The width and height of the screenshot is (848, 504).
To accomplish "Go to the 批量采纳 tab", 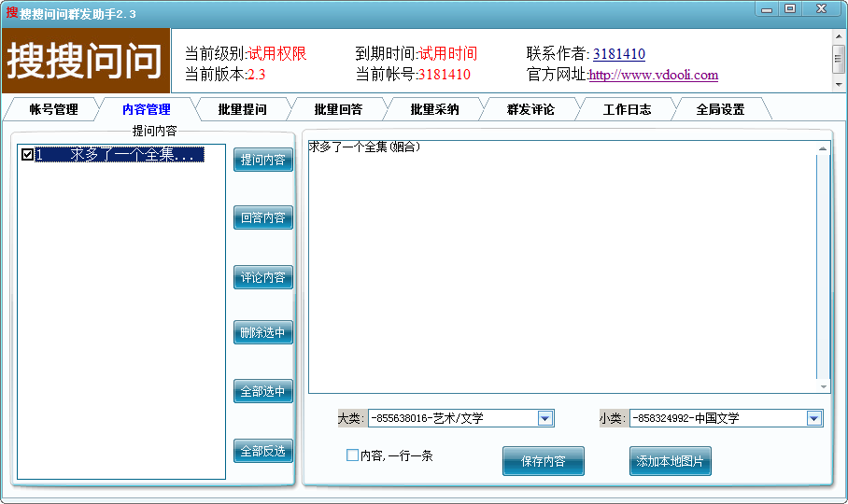I will tap(434, 109).
